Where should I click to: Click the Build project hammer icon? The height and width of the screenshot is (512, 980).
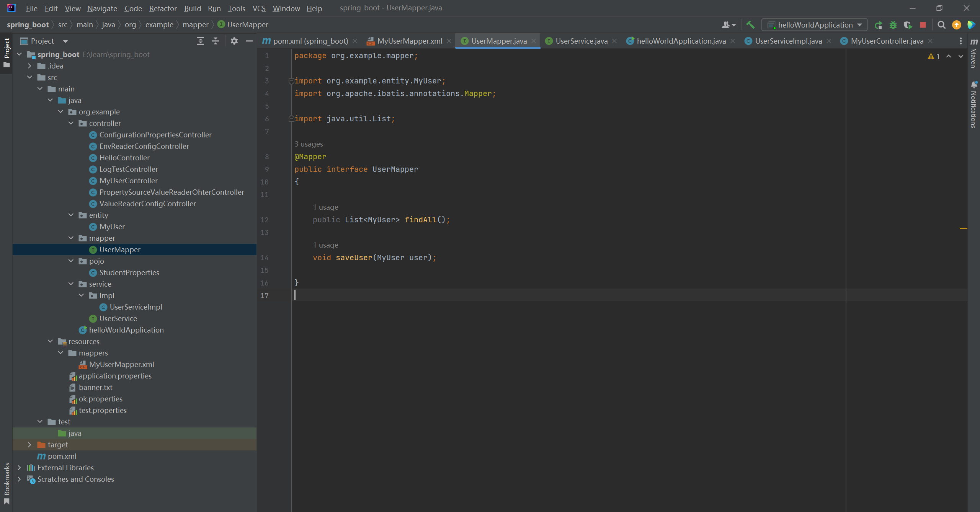(x=750, y=25)
